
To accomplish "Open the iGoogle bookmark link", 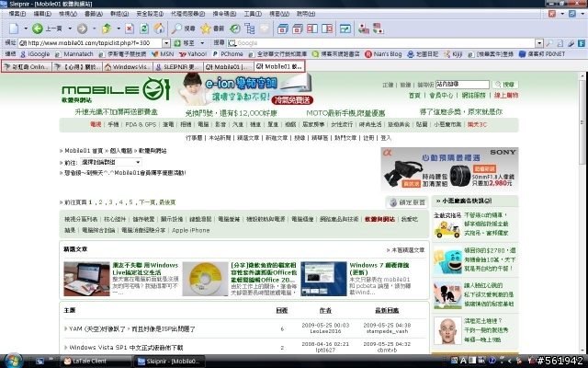I will pos(35,54).
